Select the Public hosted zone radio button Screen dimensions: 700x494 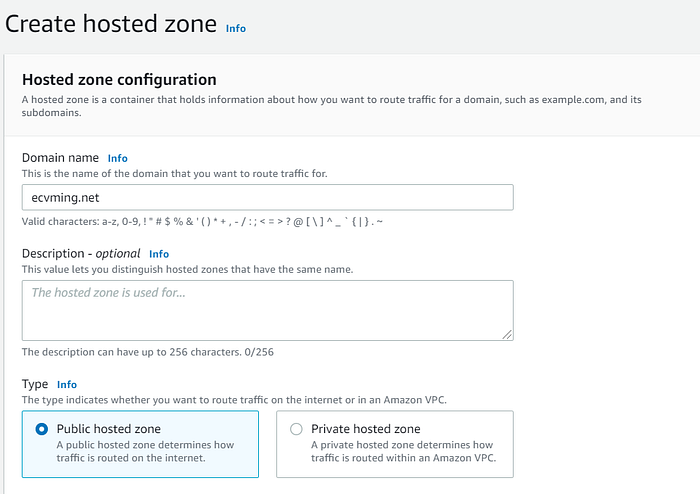click(x=41, y=429)
